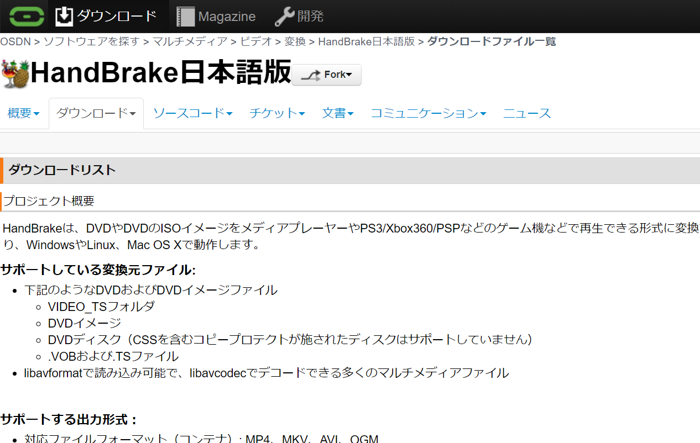Click the HandBrake日本語版 page title
This screenshot has height=443, width=700.
[161, 72]
